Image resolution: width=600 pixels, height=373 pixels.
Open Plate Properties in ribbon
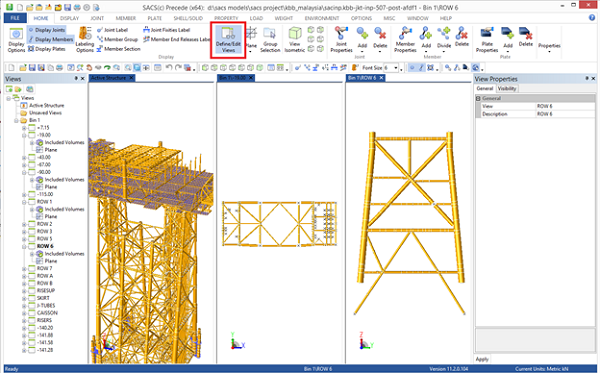pyautogui.click(x=487, y=39)
